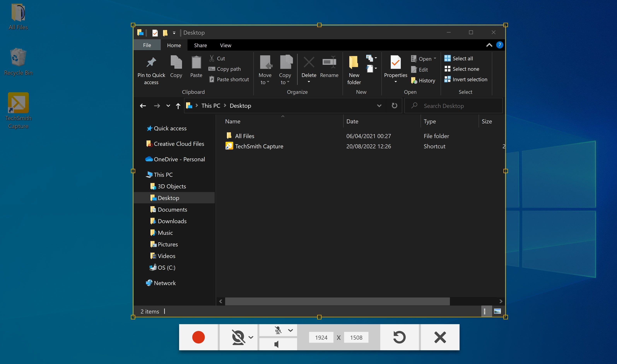This screenshot has height=364, width=617.
Task: Toggle the system audio speaker button
Action: (x=277, y=344)
